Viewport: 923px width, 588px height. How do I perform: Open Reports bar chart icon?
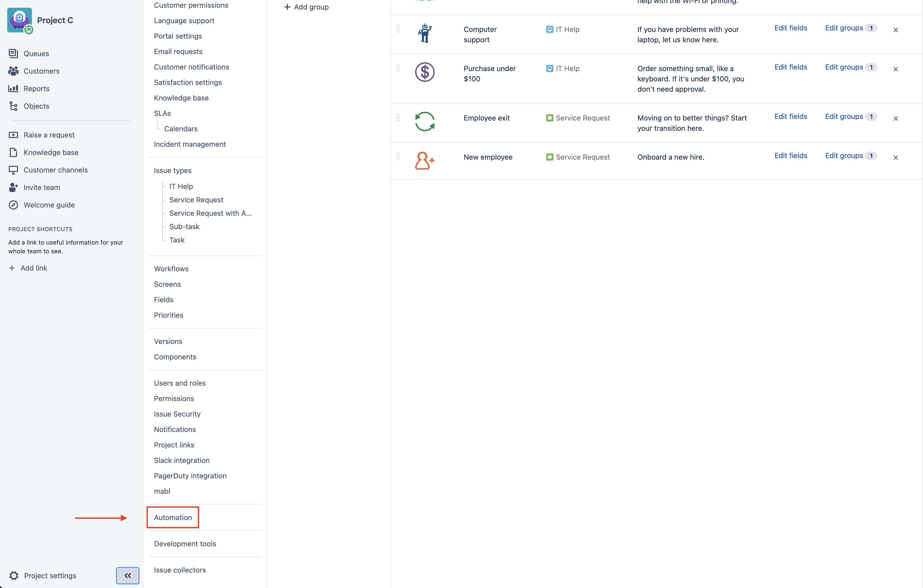pos(13,89)
